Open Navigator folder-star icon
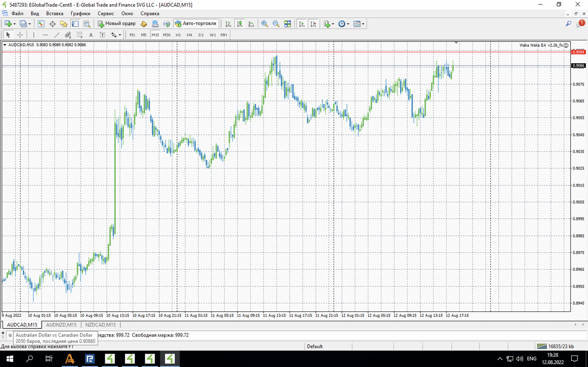 click(x=64, y=24)
